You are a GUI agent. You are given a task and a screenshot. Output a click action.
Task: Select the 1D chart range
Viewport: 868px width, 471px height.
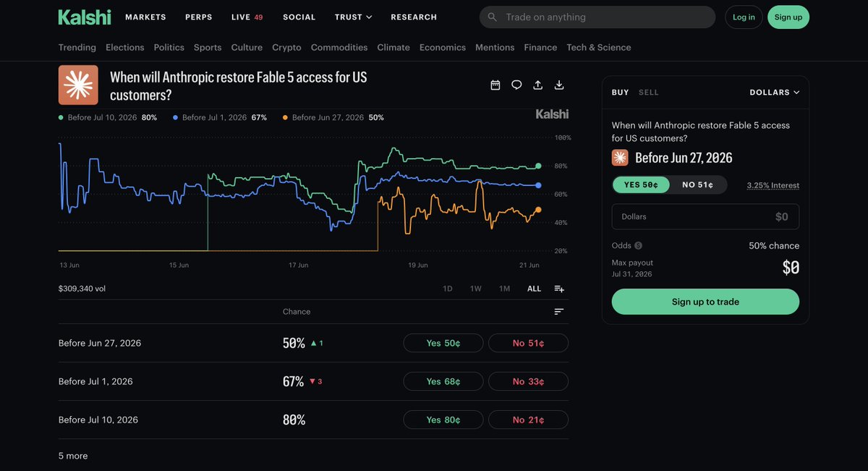point(448,289)
